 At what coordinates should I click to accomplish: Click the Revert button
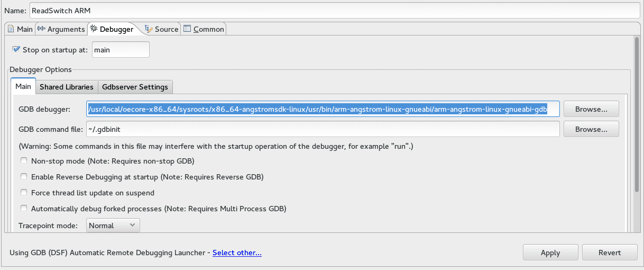click(610, 253)
